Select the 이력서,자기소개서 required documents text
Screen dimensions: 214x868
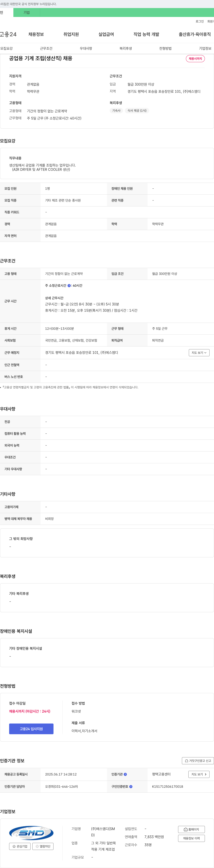click(x=84, y=731)
